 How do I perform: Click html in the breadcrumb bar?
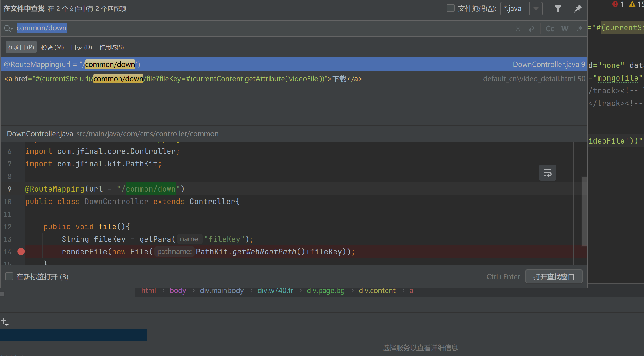pyautogui.click(x=149, y=291)
